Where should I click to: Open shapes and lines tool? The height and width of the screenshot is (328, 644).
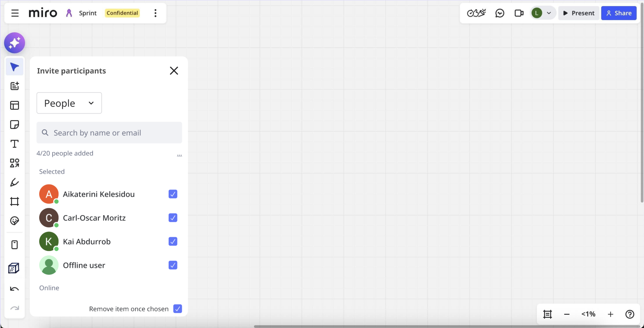coord(15,163)
